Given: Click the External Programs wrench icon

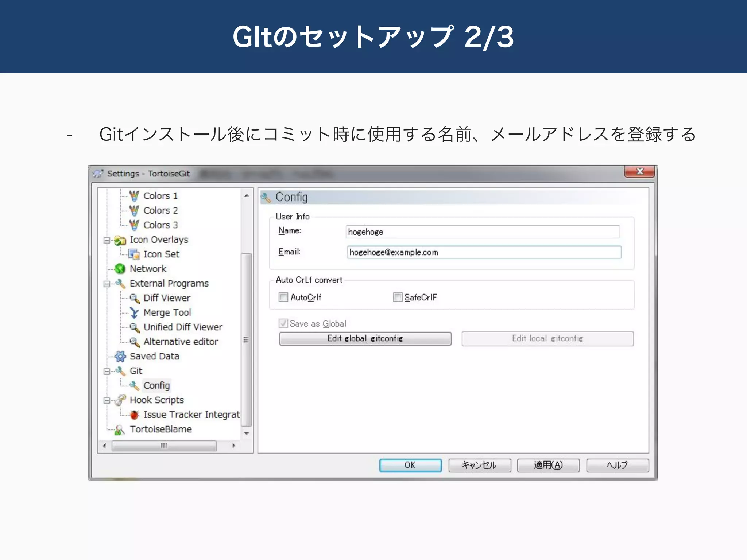Looking at the screenshot, I should (x=120, y=283).
